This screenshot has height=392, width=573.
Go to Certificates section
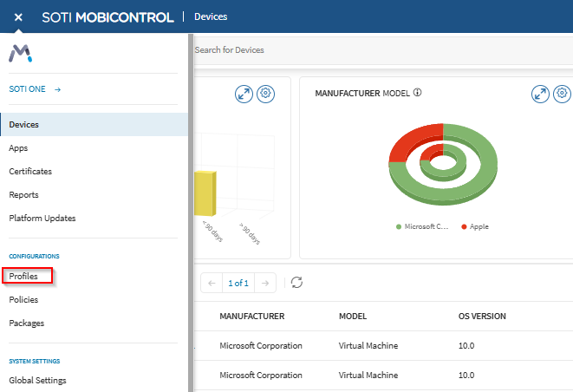[30, 171]
